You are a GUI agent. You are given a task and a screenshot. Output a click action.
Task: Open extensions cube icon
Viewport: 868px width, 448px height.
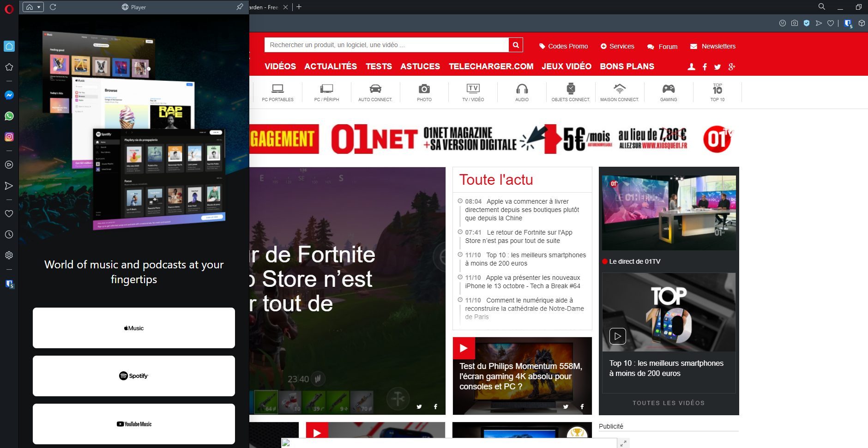861,23
